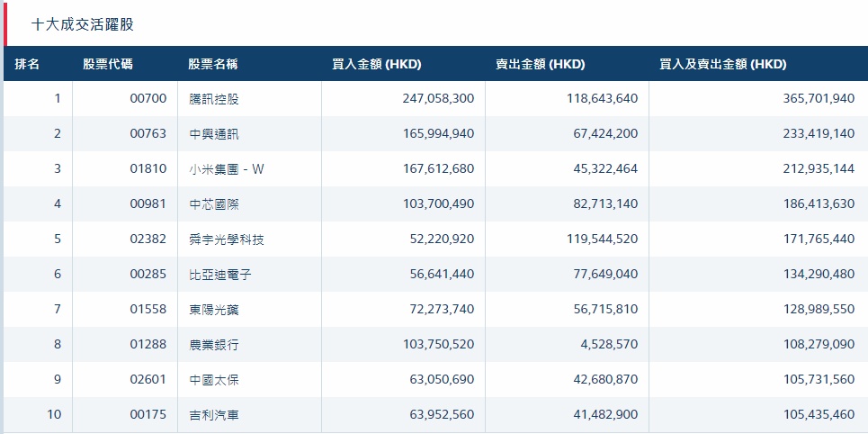Click the 買入金額 (HKD) column header
Viewport: 868px width, 434px height.
click(x=377, y=65)
